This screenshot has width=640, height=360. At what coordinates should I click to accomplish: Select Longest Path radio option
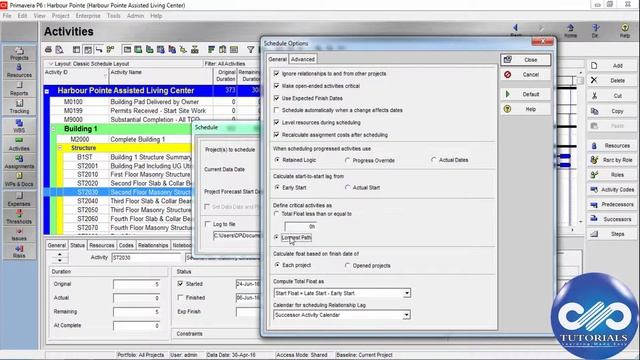click(x=277, y=237)
